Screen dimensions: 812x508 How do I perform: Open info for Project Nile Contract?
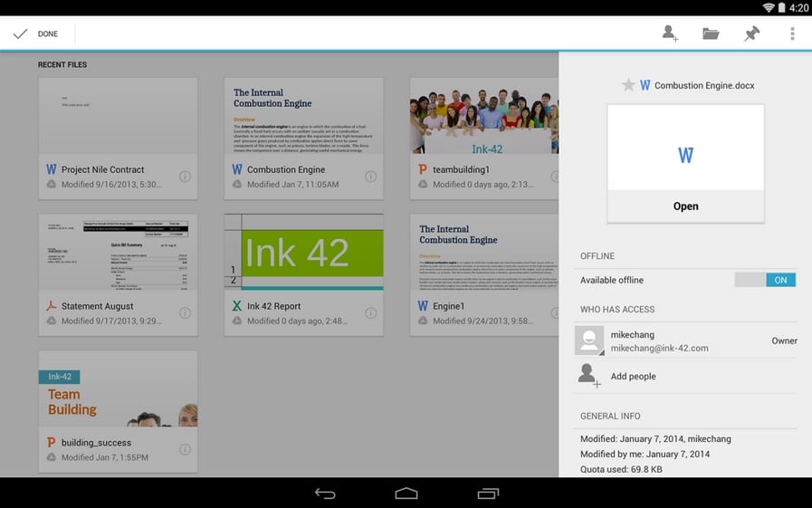coord(185,177)
